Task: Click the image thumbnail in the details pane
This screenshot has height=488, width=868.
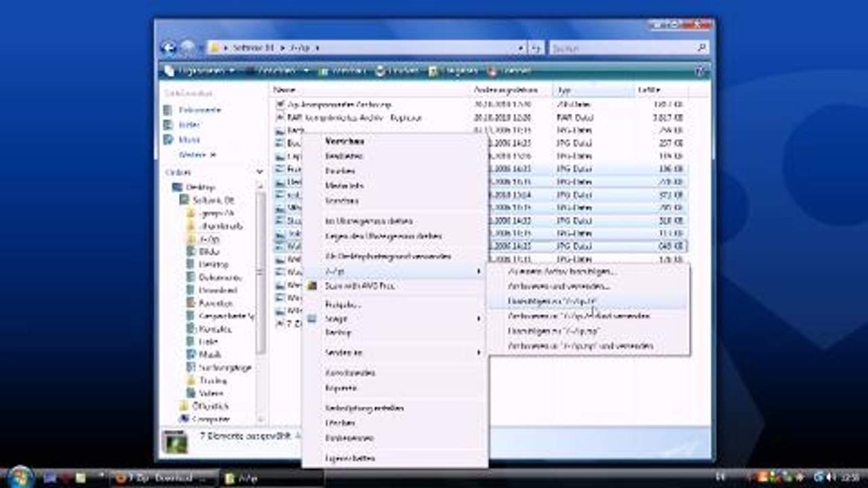Action: click(177, 443)
